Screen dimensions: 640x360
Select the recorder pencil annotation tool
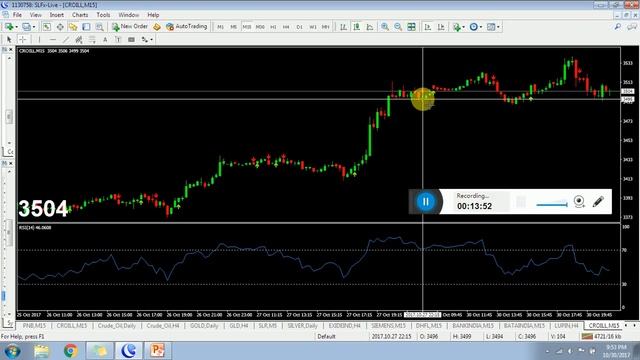[598, 201]
